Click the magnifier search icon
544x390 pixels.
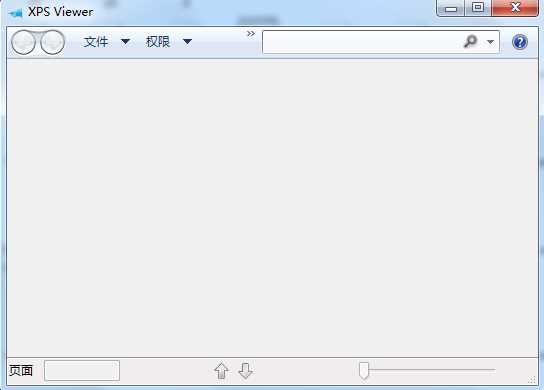470,42
